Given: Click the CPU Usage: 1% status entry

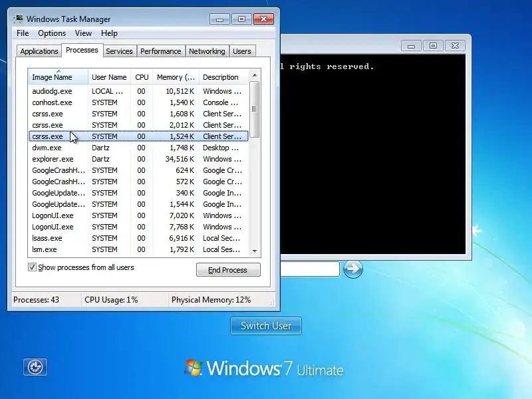Looking at the screenshot, I should click(x=111, y=300).
